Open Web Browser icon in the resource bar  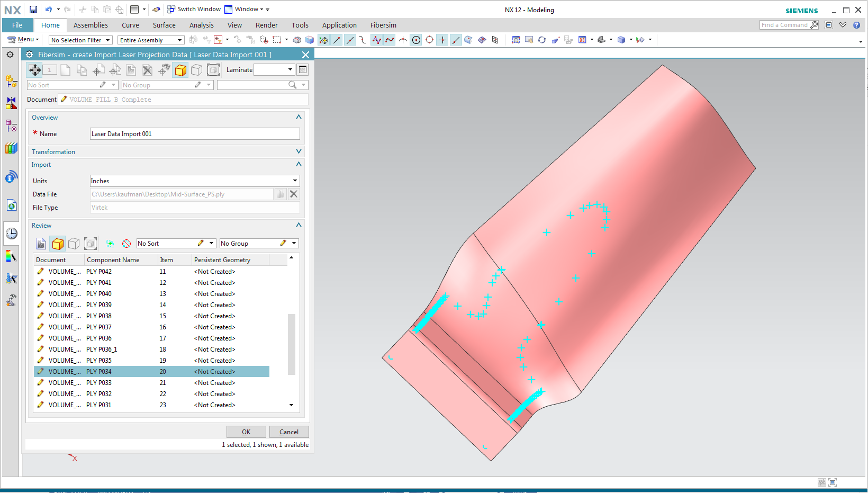(11, 205)
